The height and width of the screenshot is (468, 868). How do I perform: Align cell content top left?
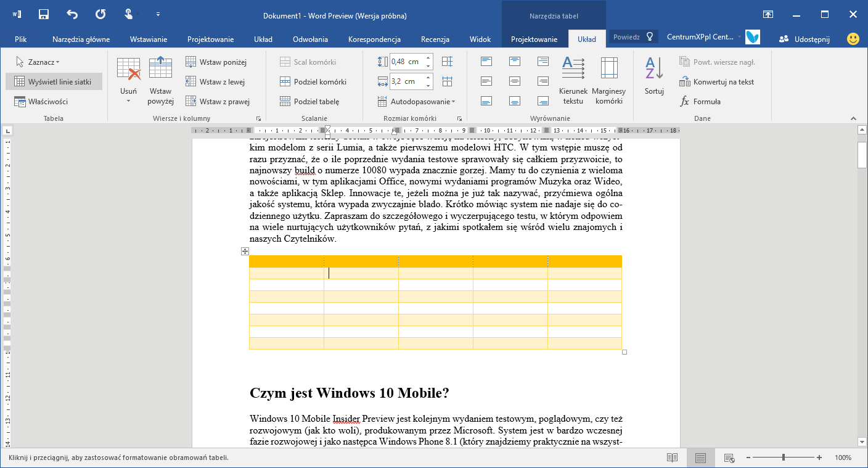click(486, 62)
